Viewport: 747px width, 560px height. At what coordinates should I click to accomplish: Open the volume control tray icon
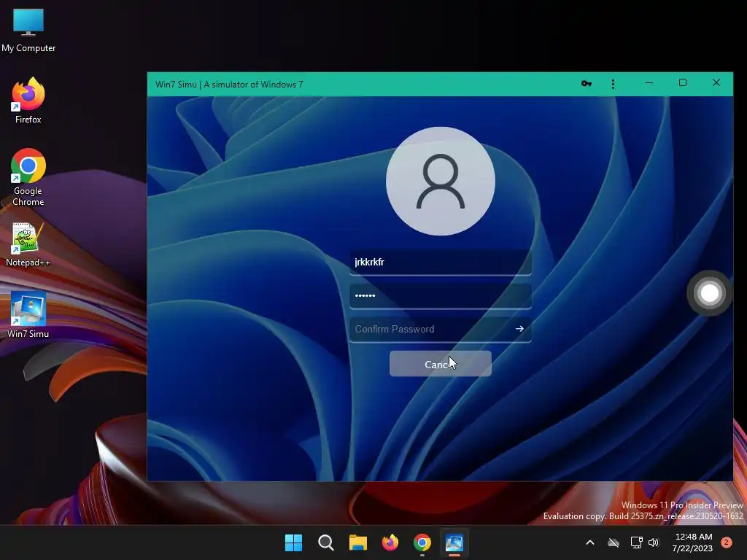click(654, 542)
